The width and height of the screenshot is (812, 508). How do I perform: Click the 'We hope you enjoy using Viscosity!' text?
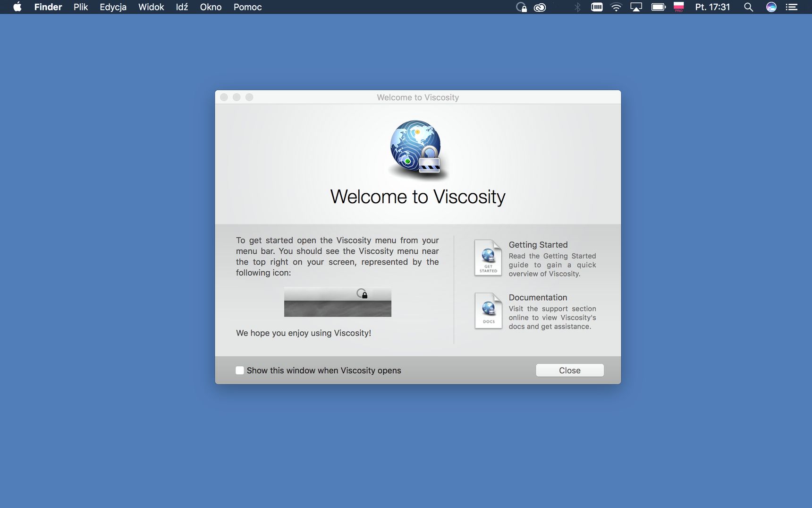pos(304,333)
